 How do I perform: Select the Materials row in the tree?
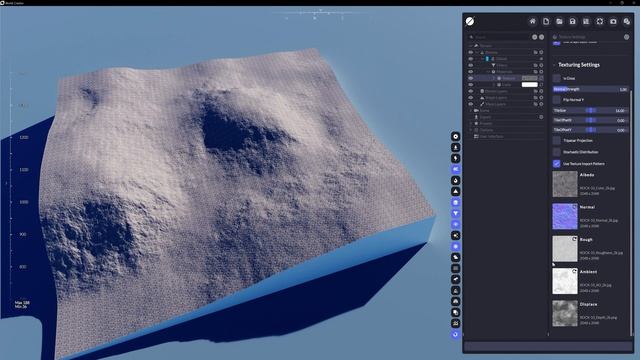coord(506,72)
